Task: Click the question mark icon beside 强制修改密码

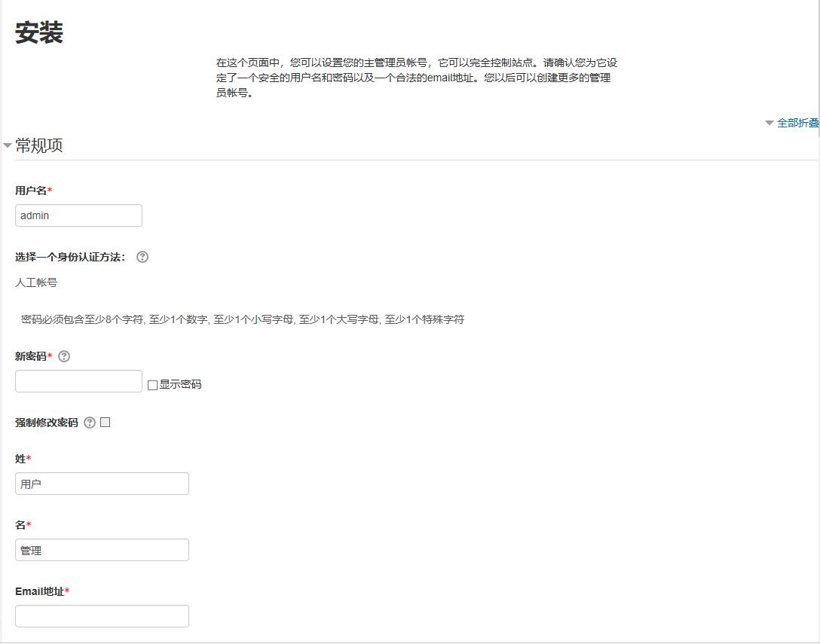Action: tap(88, 422)
